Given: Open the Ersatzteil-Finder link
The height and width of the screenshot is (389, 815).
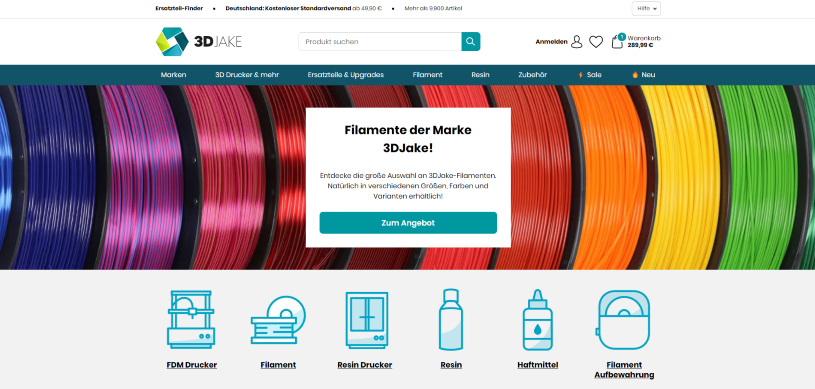Looking at the screenshot, I should [179, 8].
